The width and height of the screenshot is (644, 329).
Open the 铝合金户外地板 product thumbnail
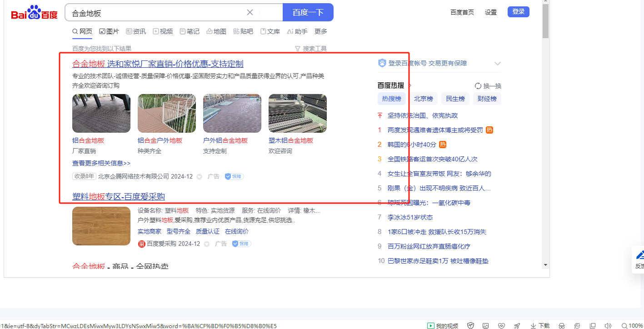tap(167, 113)
